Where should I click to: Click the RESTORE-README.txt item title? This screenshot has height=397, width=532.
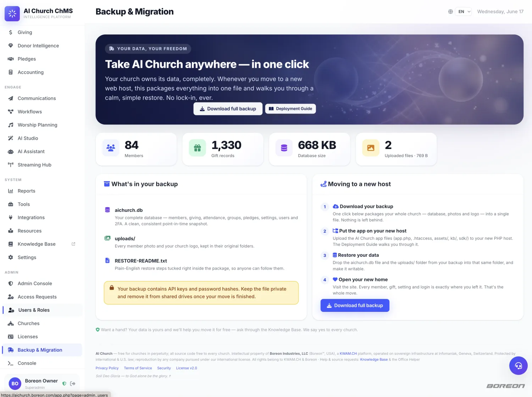coord(141,261)
